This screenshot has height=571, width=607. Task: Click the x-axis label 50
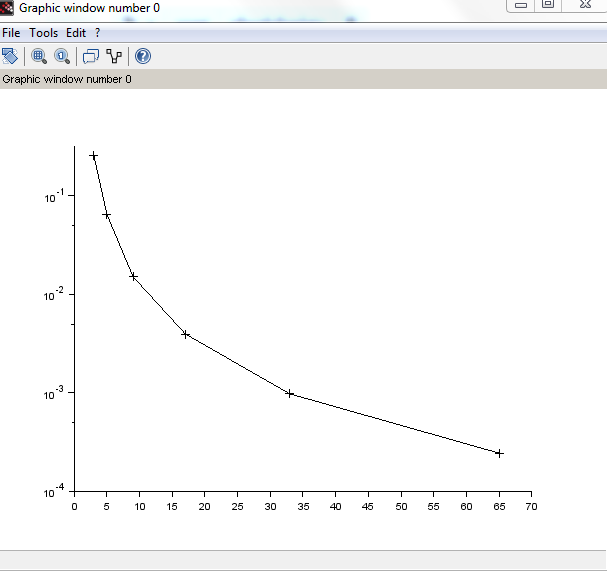pos(401,506)
